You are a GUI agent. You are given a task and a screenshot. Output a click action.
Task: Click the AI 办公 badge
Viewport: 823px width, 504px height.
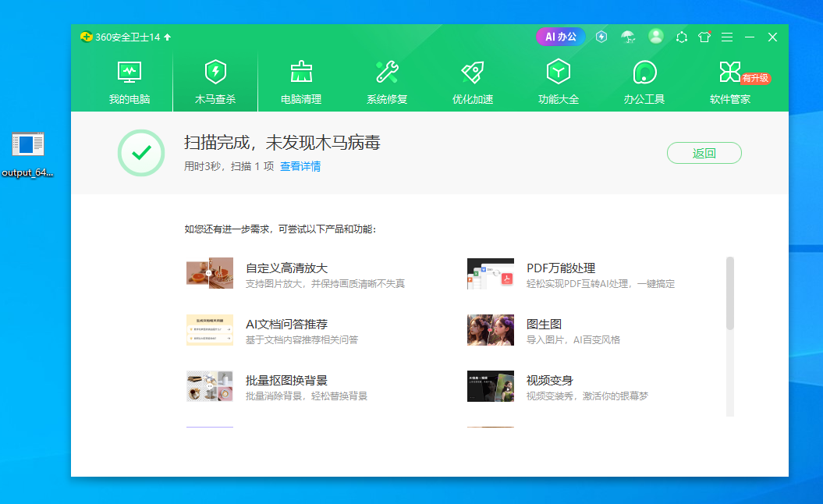[561, 37]
